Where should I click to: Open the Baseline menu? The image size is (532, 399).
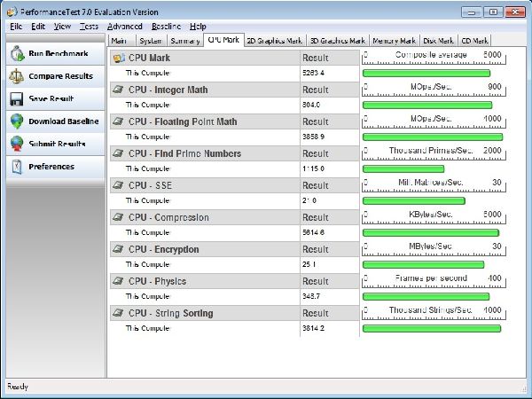tap(166, 27)
